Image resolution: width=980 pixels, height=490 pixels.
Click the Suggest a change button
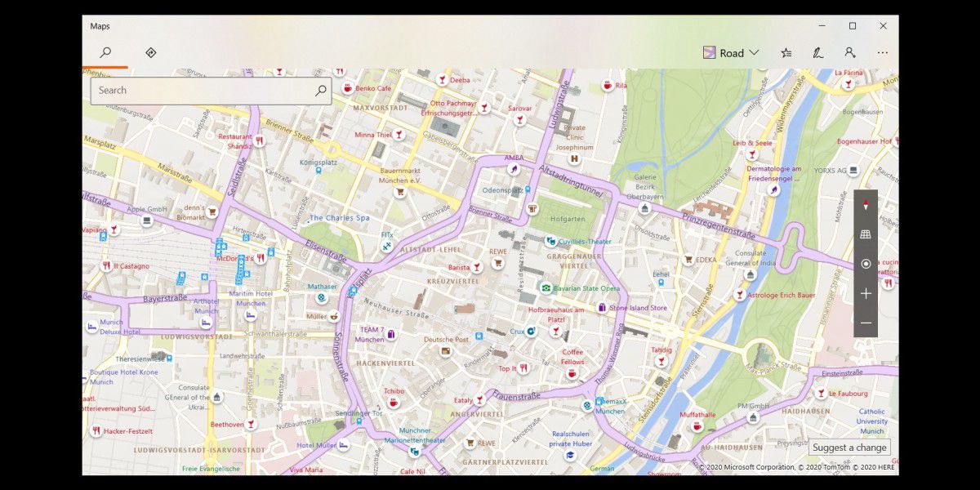coord(849,448)
